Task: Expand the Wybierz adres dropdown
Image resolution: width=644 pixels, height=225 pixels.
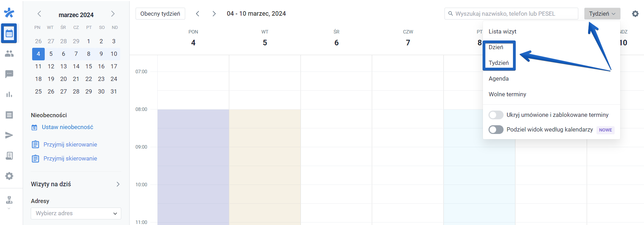Action: [76, 213]
